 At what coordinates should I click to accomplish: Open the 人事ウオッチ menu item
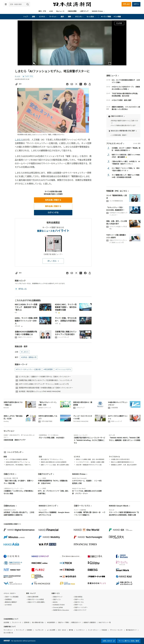coord(84,11)
